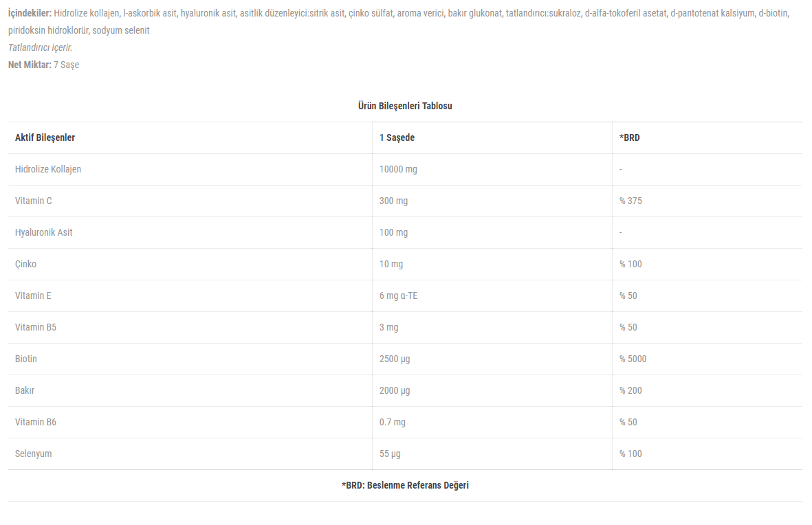Click the '% 5000' biotin BRD value
This screenshot has width=812, height=525.
633,358
